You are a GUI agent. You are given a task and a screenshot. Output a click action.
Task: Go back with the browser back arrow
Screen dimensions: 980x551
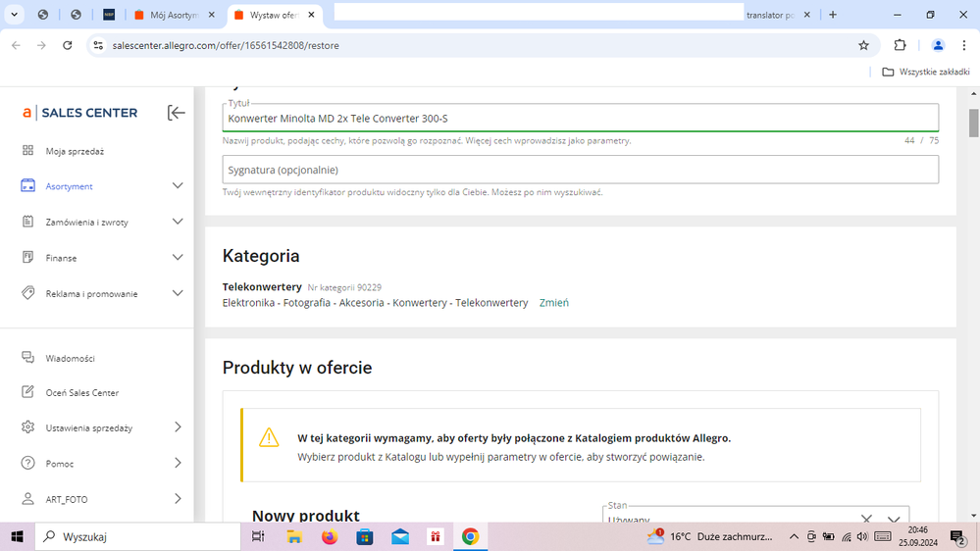point(17,45)
